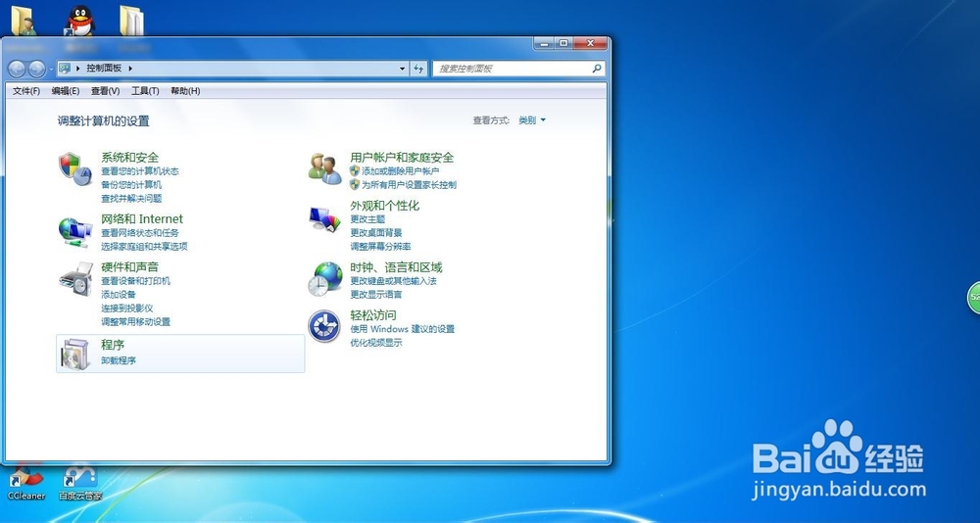Open the 类别 view-by dropdown
980x523 pixels.
coord(532,119)
